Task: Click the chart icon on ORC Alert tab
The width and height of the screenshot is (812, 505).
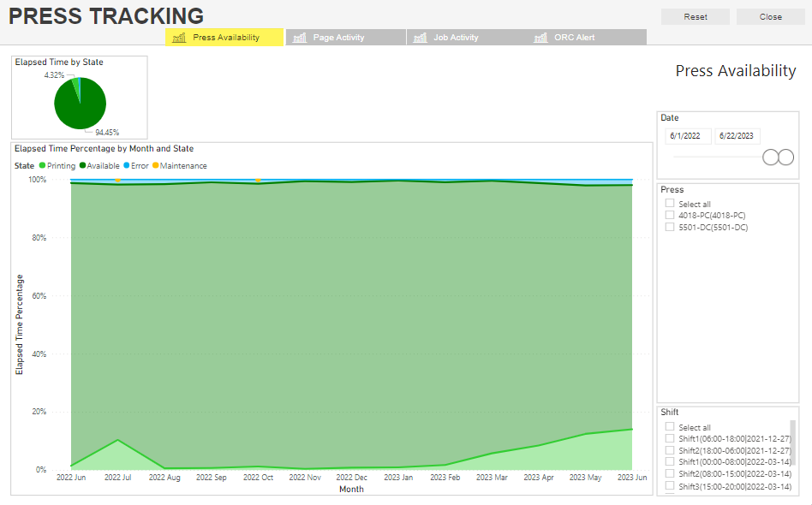Action: coord(540,38)
